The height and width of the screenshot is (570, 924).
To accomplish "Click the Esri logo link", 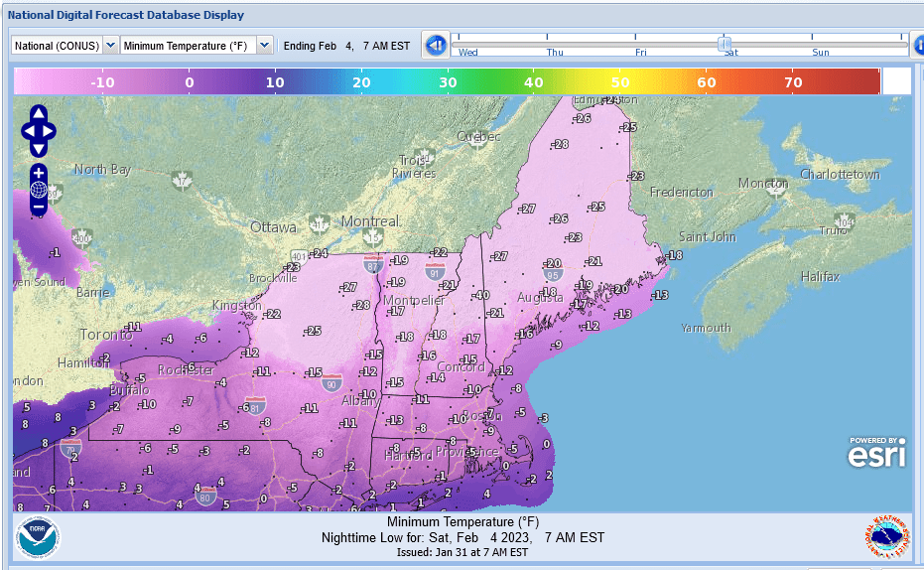I will pos(876,452).
